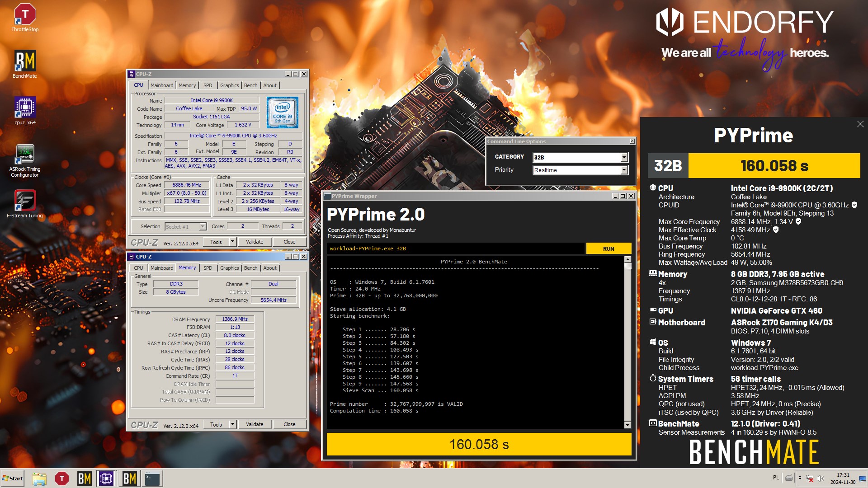Click the PL language indicator in tray
The height and width of the screenshot is (488, 868).
coord(776,478)
